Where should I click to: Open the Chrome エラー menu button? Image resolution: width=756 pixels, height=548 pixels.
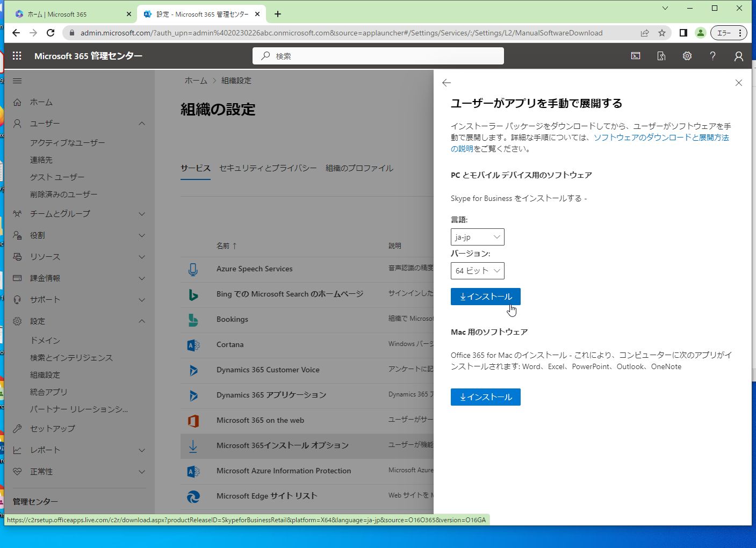pos(729,33)
